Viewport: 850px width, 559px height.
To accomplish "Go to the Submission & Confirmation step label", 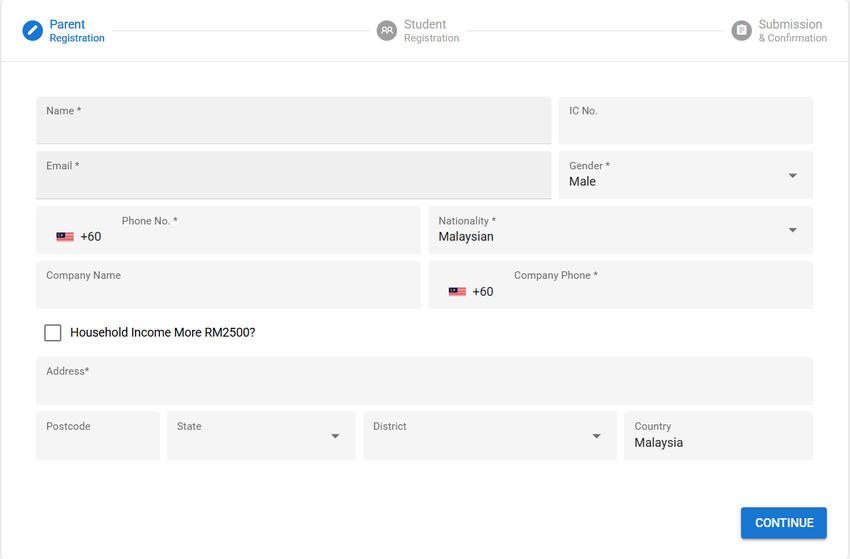I will [x=793, y=31].
